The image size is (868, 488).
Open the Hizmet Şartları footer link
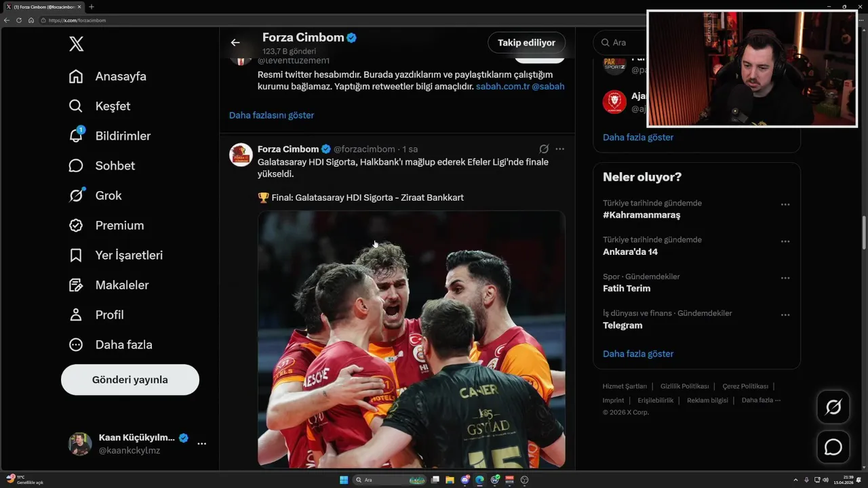625,386
